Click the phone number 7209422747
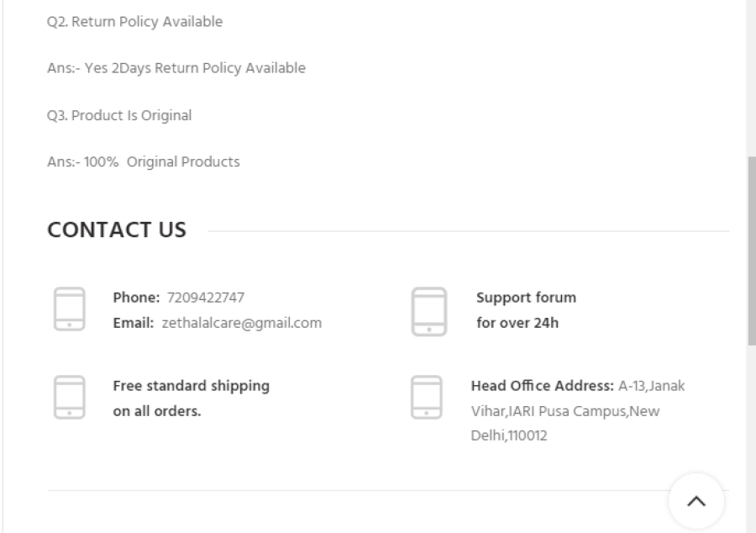 tap(206, 298)
